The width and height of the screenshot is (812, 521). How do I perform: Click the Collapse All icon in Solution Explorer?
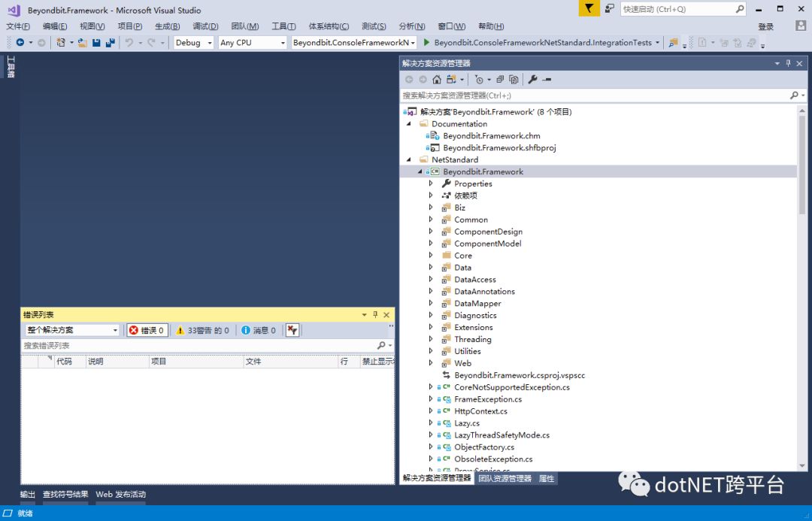click(x=500, y=79)
